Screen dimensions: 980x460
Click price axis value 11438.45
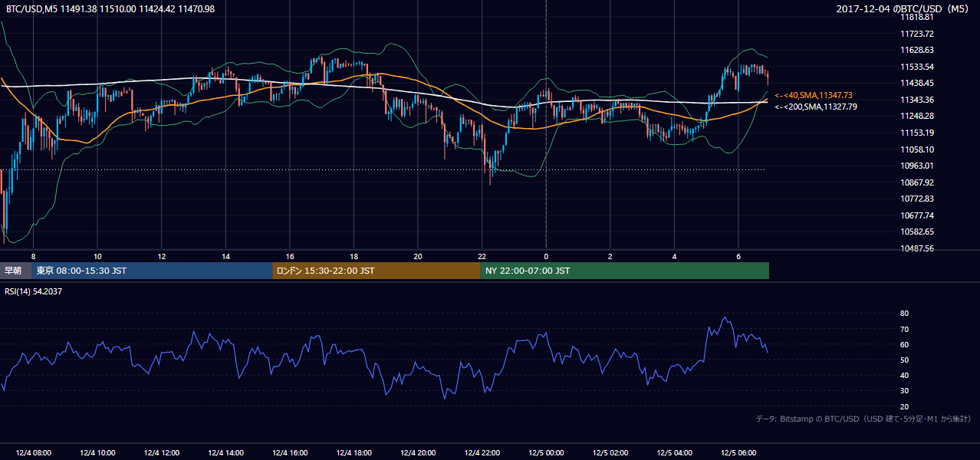pyautogui.click(x=917, y=83)
